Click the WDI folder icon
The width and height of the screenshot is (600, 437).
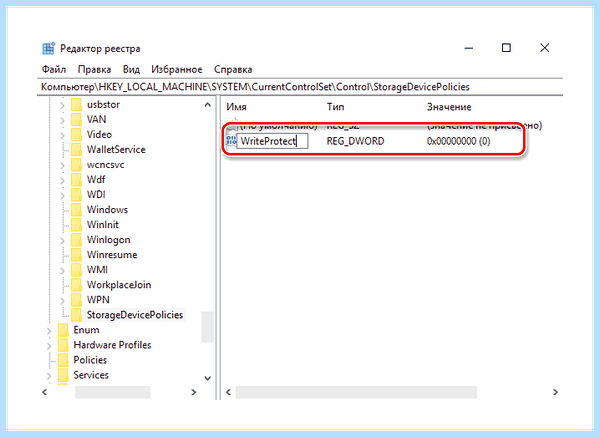tap(77, 194)
